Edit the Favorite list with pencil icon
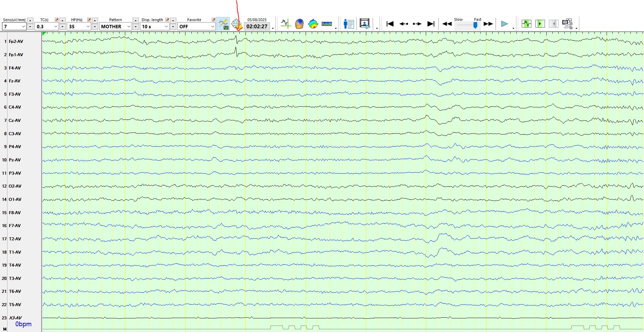Screen dimensions: 644x332 [214, 20]
